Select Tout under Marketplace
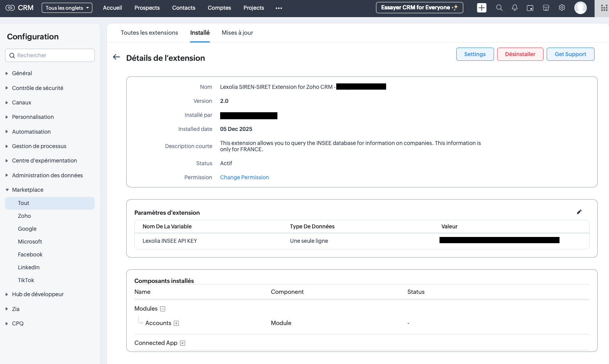 (x=50, y=203)
